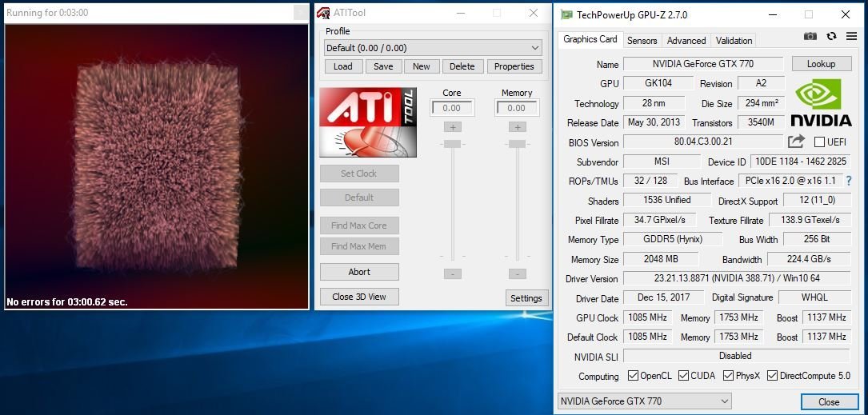The image size is (868, 415).
Task: Click the GPU Name field in GPU-Z
Action: click(703, 64)
